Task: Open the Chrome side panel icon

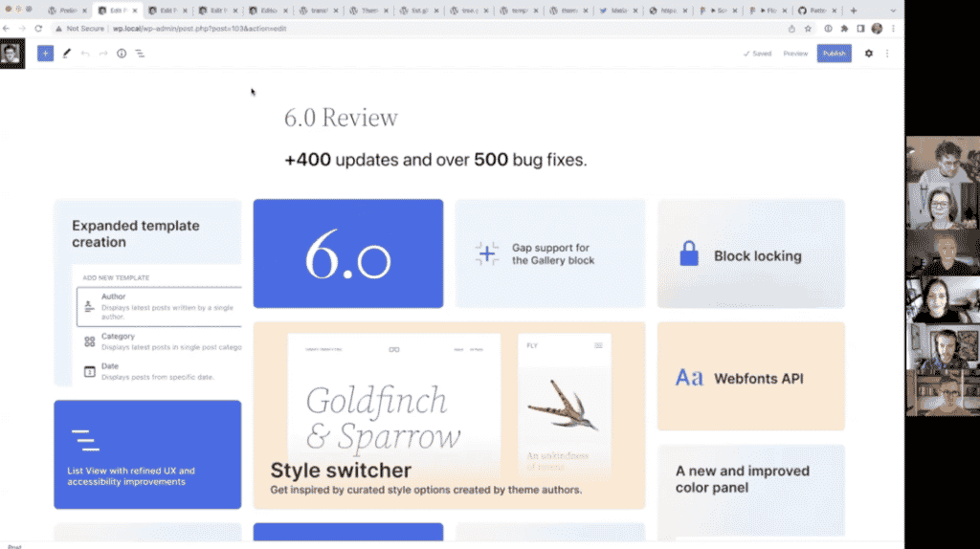Action: click(x=860, y=29)
